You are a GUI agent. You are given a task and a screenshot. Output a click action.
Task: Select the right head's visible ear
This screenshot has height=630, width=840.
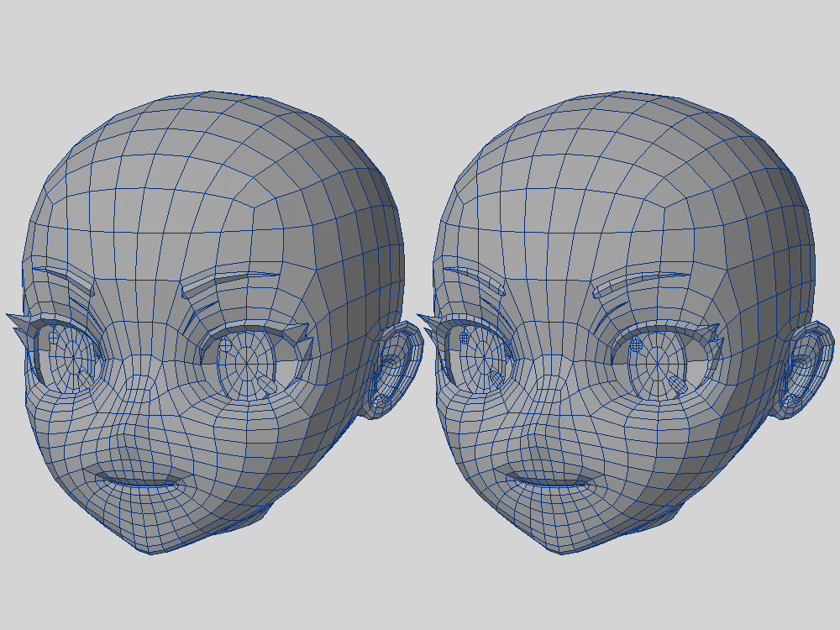[805, 370]
